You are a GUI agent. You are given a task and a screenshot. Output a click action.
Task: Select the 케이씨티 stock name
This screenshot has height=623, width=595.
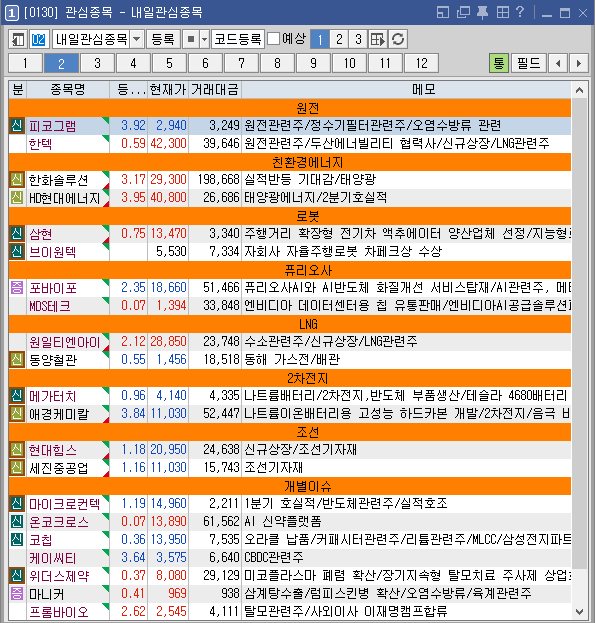52,558
